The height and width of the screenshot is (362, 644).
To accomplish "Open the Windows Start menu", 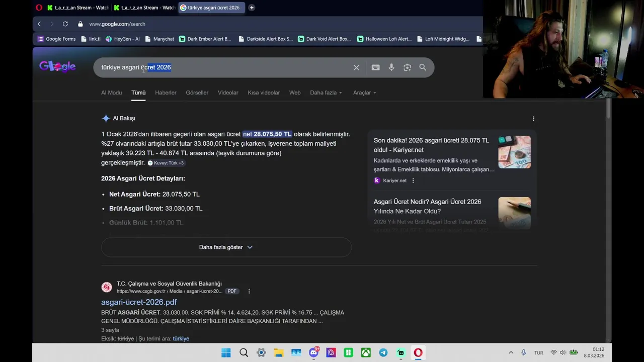I will pyautogui.click(x=226, y=352).
